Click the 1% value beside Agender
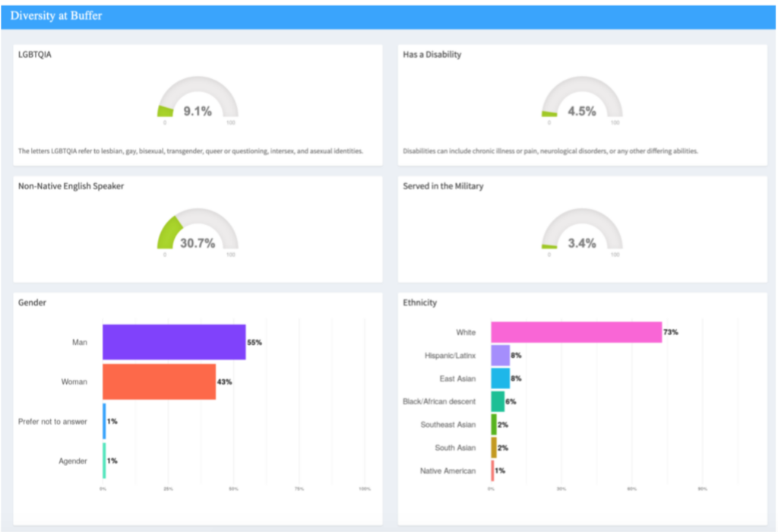 tap(112, 461)
